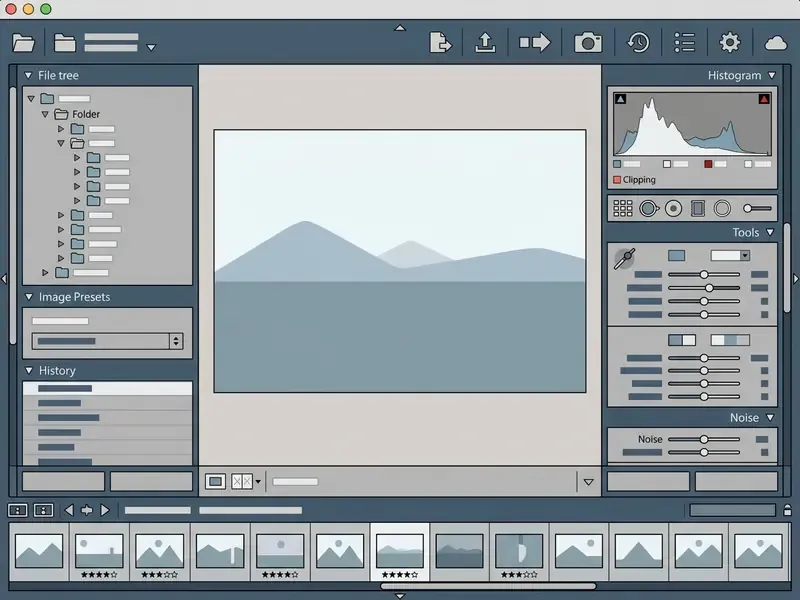This screenshot has height=600, width=800.
Task: Click the upload tray icon
Action: pos(485,42)
